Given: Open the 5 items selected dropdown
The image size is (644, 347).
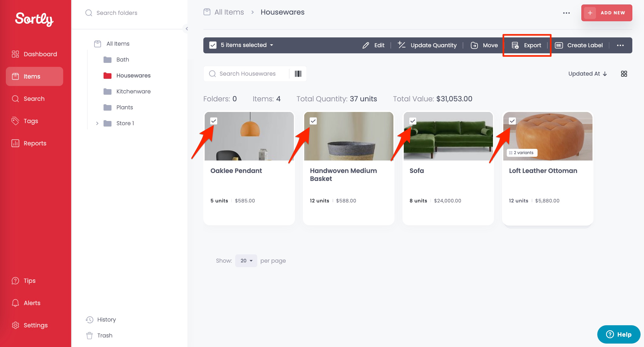Looking at the screenshot, I should coord(247,45).
